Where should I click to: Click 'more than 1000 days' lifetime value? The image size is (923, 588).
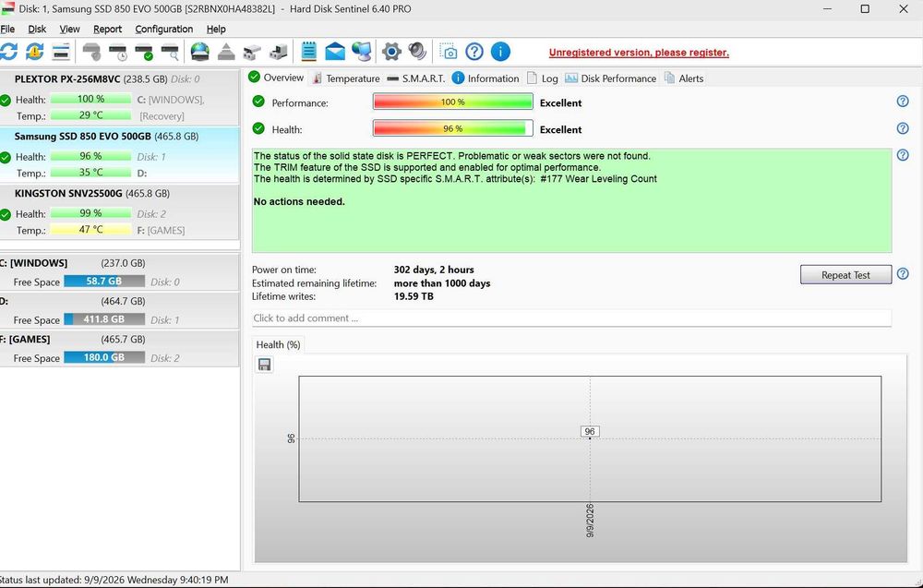[442, 283]
